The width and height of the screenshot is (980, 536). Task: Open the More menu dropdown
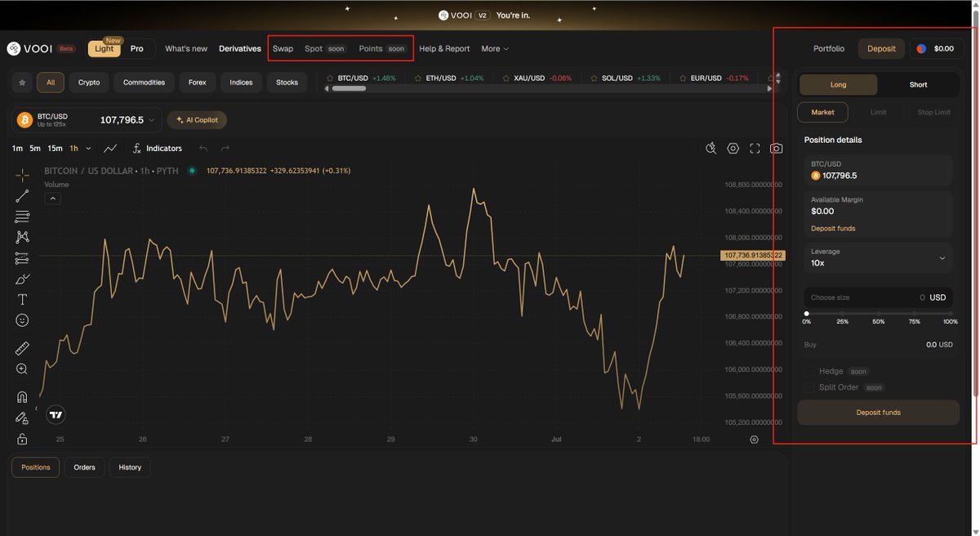click(495, 49)
